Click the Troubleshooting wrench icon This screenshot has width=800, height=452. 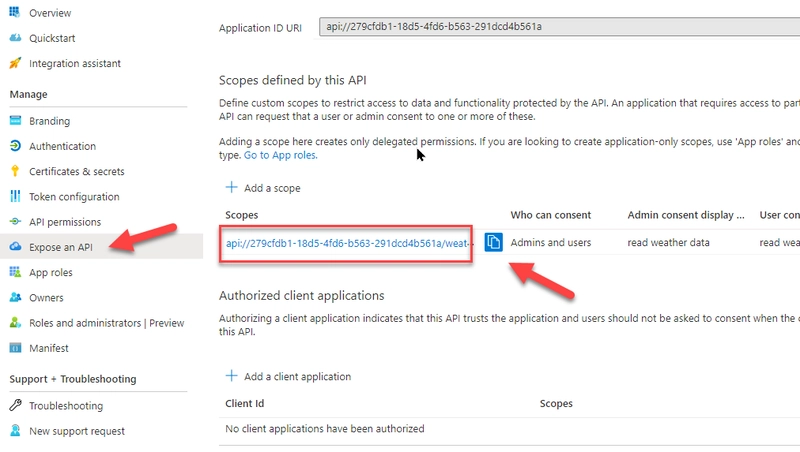[x=15, y=405]
